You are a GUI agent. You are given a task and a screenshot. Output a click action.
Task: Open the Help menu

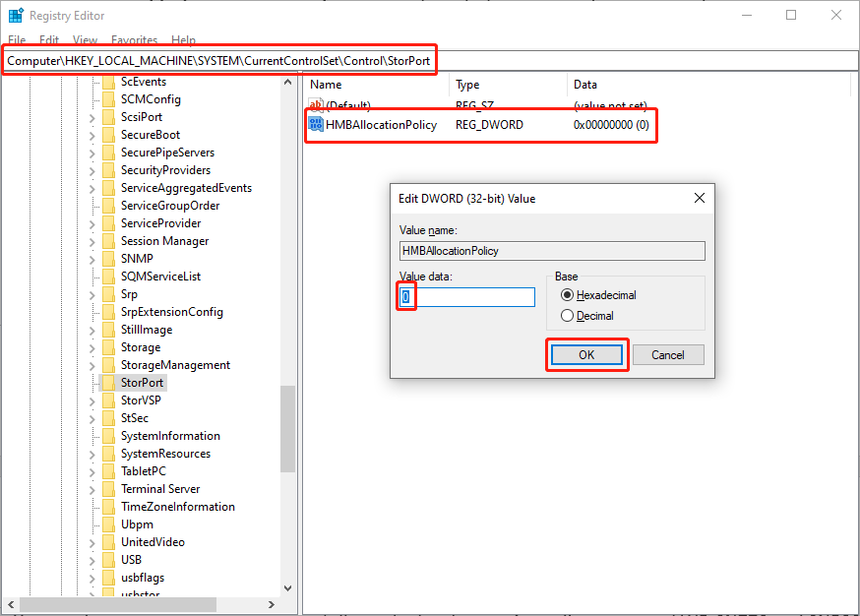pyautogui.click(x=183, y=40)
